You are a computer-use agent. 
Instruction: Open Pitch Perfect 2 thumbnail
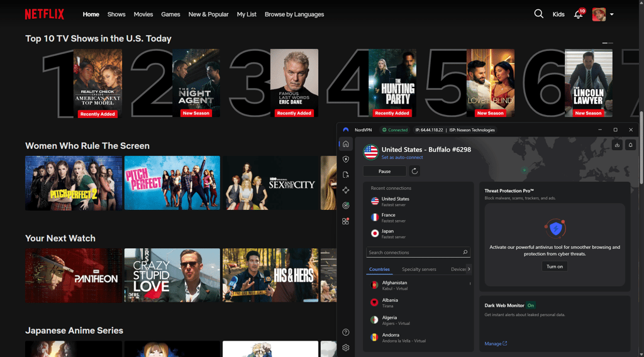coord(74,183)
